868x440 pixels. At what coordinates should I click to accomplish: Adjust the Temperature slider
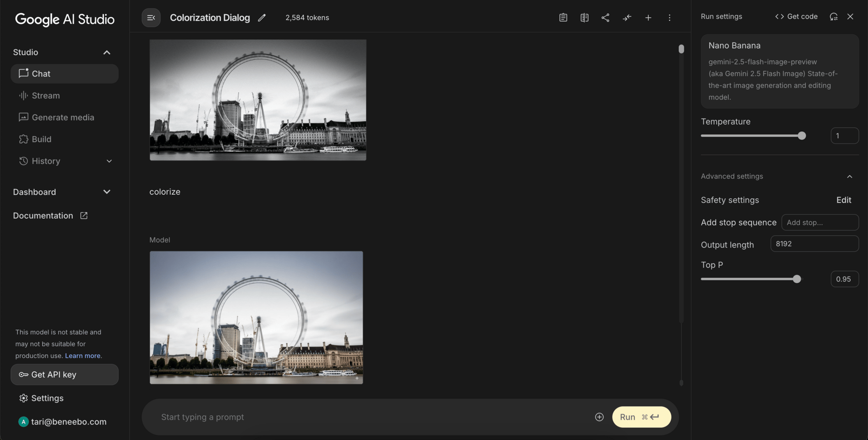click(x=802, y=136)
